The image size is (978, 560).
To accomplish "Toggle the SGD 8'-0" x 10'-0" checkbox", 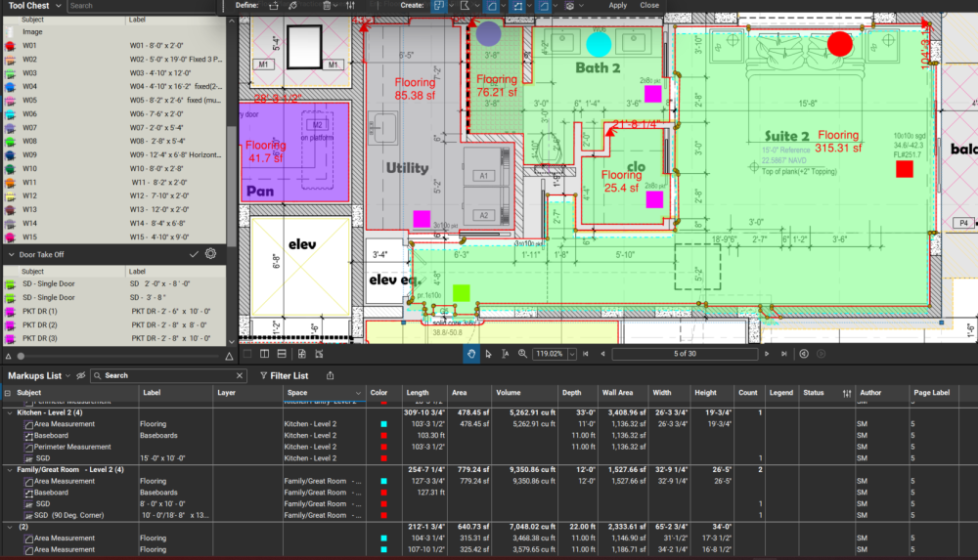I will click(x=28, y=504).
